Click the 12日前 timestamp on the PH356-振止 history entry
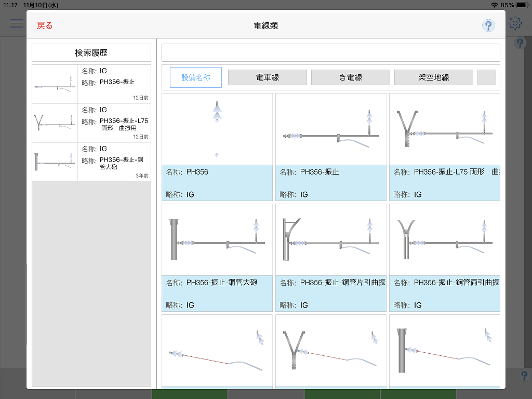The height and width of the screenshot is (399, 532). click(x=140, y=98)
